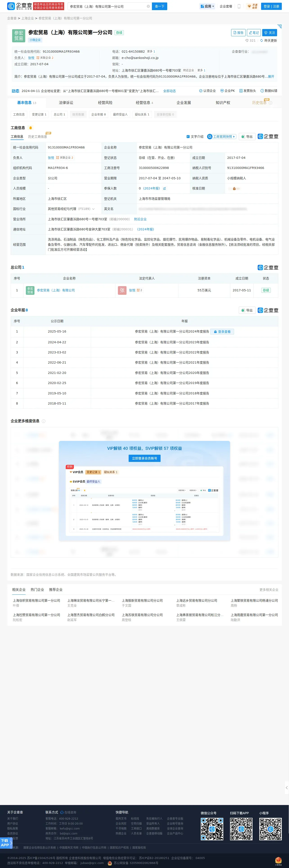Image resolution: width=289 pixels, height=868 pixels.
Task: Click the QR code icon at card corner
Action: (279, 26)
